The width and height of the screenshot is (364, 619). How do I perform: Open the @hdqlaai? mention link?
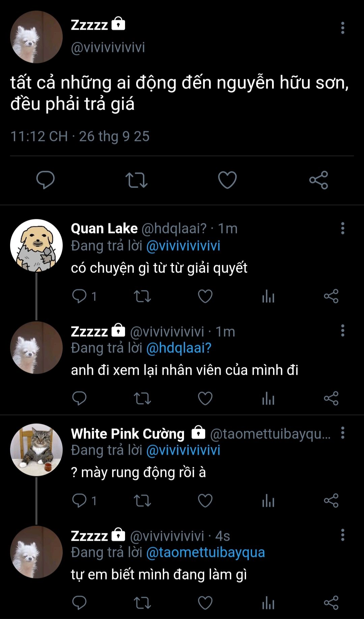(179, 348)
